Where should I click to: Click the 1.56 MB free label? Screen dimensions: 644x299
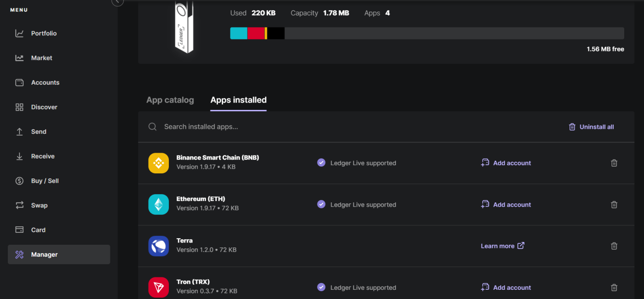605,49
